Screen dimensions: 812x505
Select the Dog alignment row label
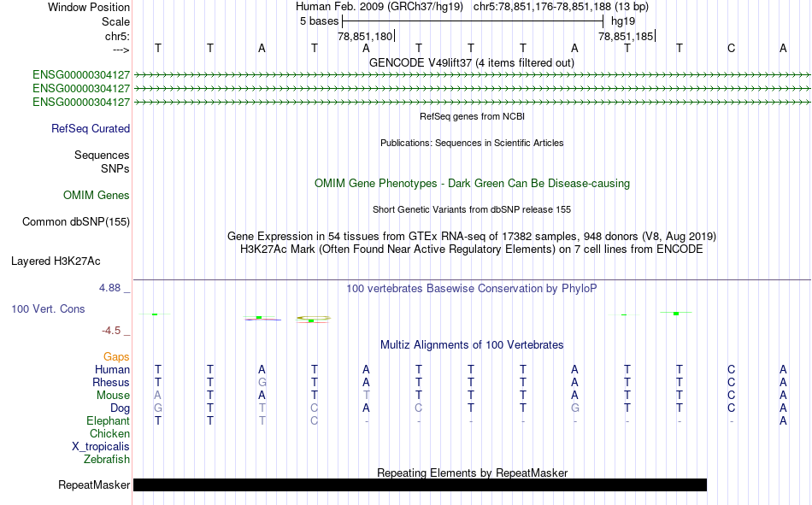(120, 408)
